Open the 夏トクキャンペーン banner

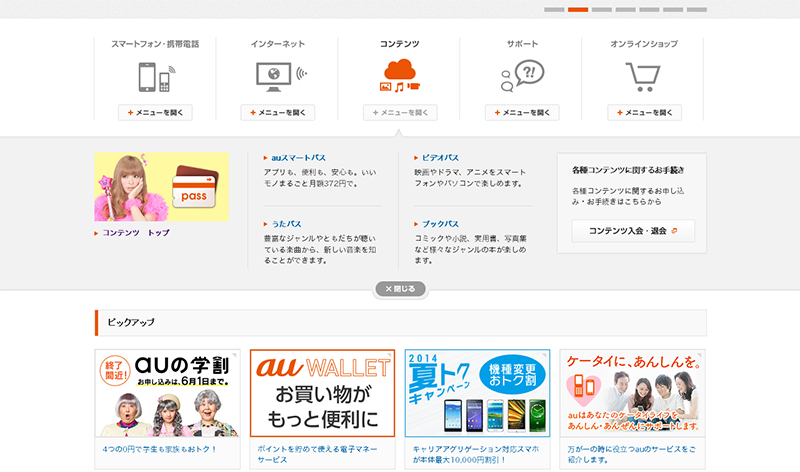[478, 393]
